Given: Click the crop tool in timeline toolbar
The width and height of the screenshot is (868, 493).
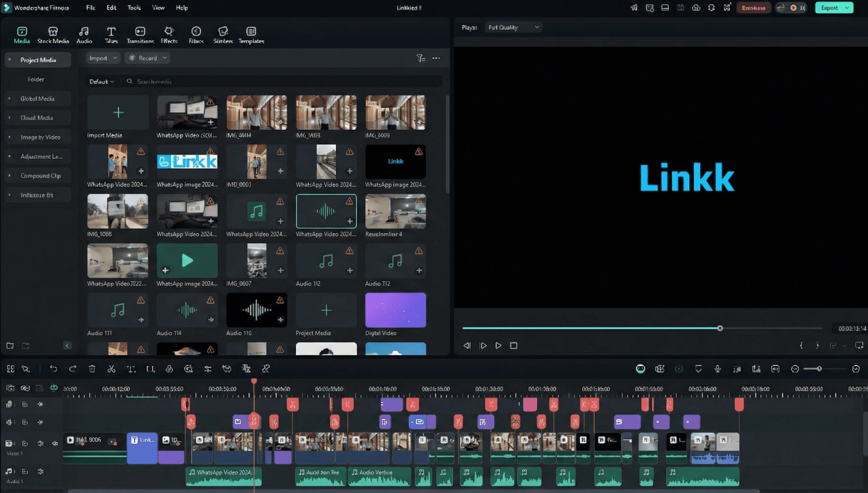Looking at the screenshot, I should [150, 369].
